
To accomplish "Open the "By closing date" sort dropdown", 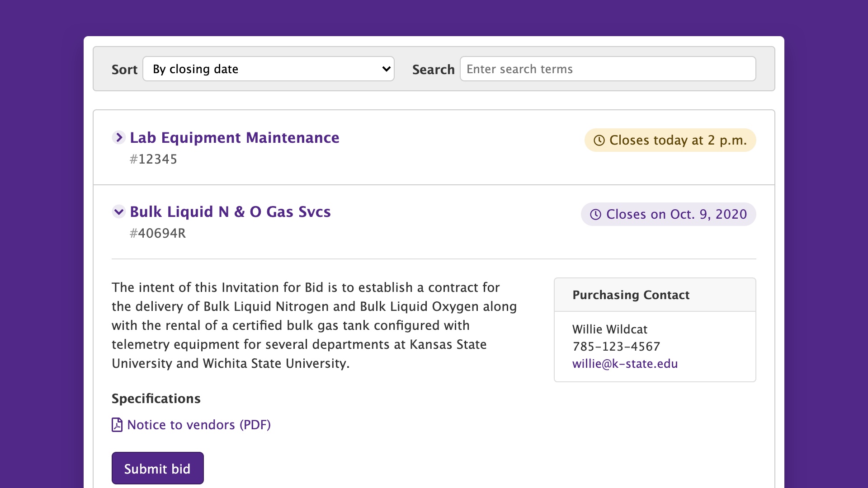I will tap(269, 69).
